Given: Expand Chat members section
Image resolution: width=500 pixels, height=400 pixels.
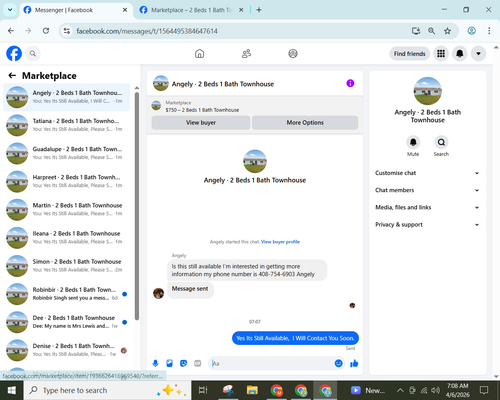Looking at the screenshot, I should click(x=427, y=190).
